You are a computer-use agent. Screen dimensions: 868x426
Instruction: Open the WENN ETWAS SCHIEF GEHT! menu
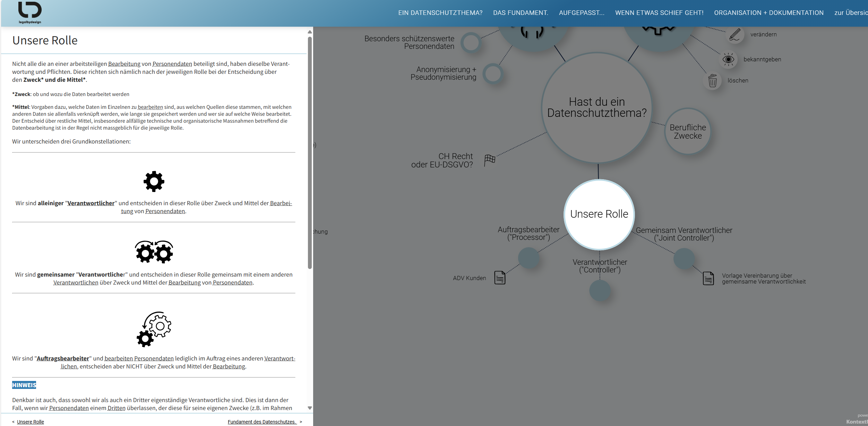coord(659,13)
